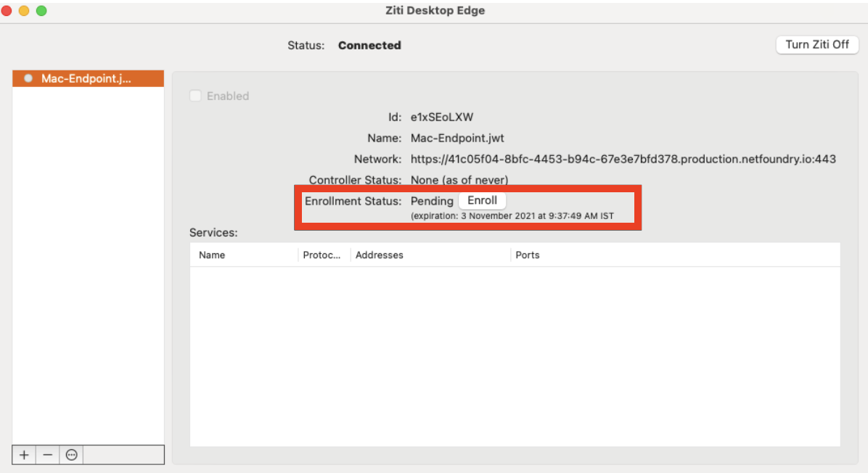This screenshot has width=868, height=473.
Task: Click the Turn Ziti Off button
Action: 817,44
